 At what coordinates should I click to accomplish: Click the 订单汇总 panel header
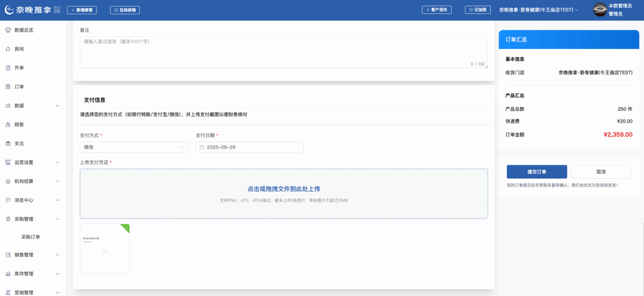click(569, 40)
